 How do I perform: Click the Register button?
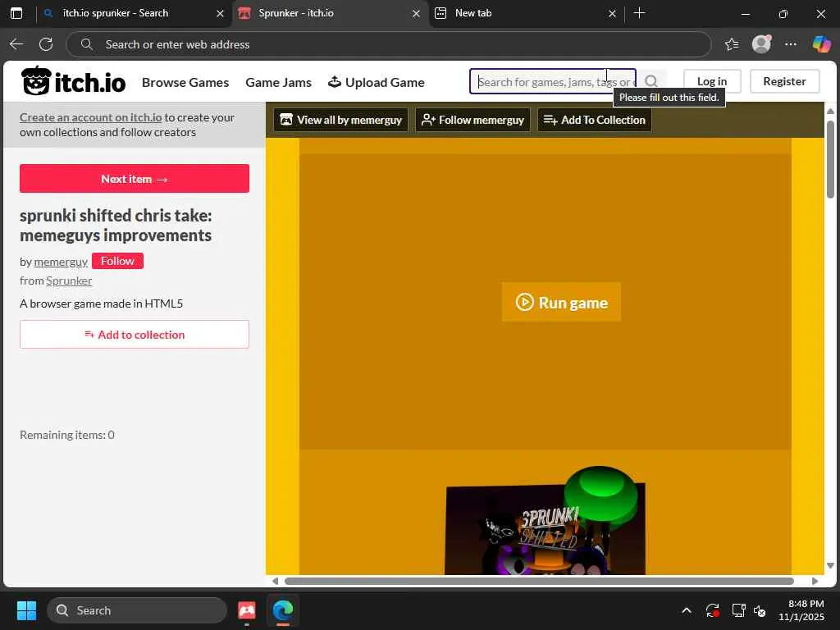[x=784, y=81]
